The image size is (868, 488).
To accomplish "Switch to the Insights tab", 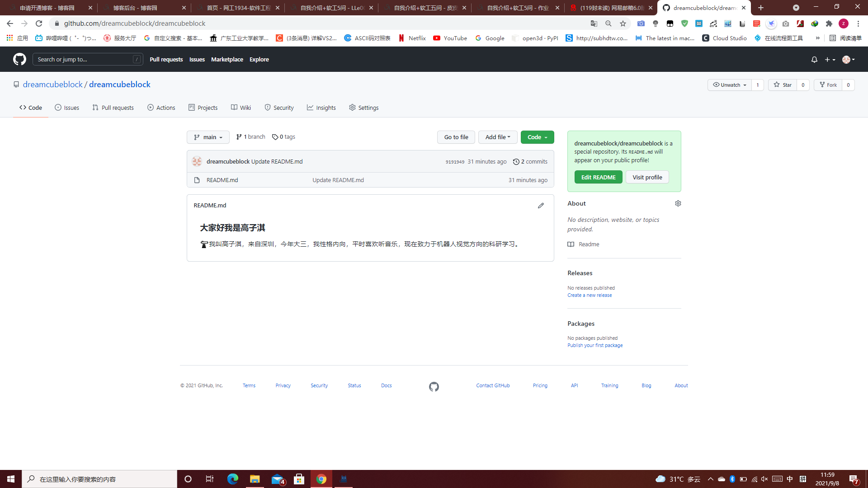I will click(321, 108).
